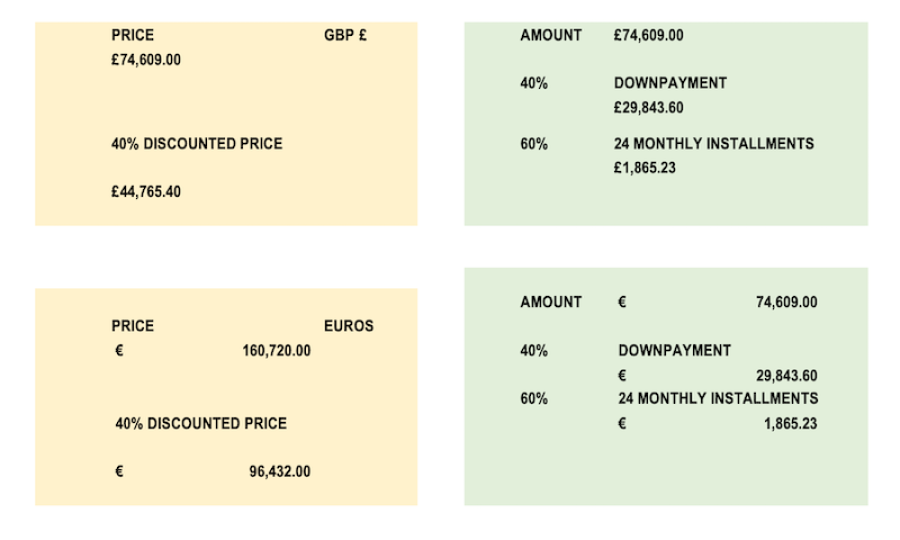The height and width of the screenshot is (540, 900).
Task: Select the £44,765.40 discounted price value
Action: [x=146, y=192]
